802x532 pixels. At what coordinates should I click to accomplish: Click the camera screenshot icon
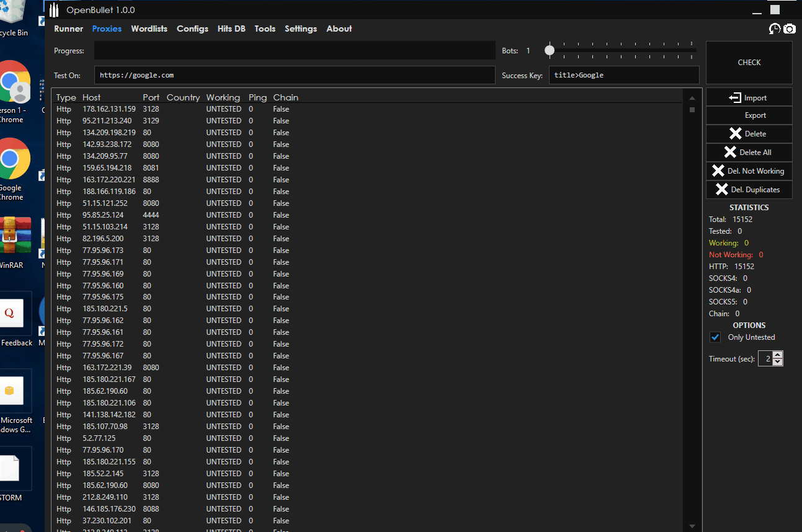tap(789, 29)
